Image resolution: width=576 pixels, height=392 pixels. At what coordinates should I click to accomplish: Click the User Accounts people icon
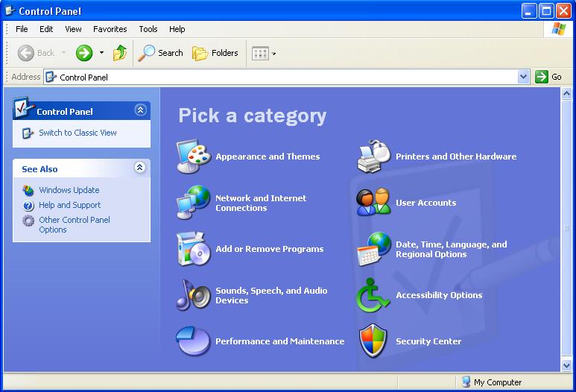373,202
